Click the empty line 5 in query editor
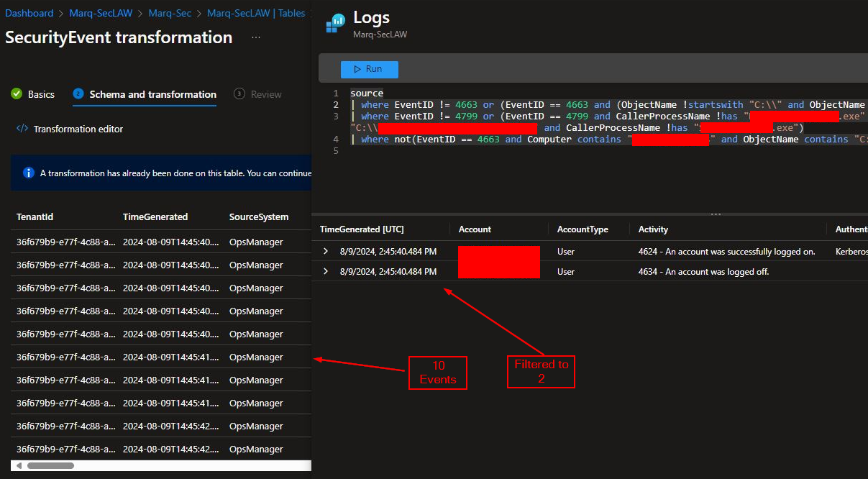The height and width of the screenshot is (479, 868). [x=608, y=150]
